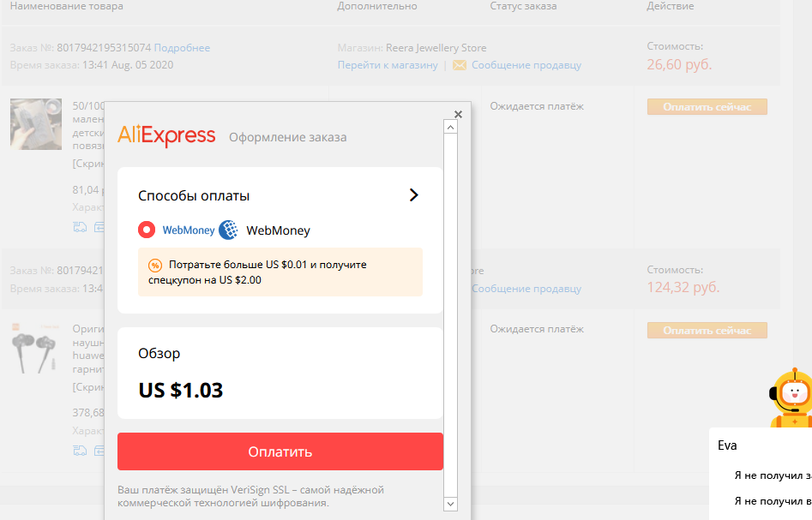This screenshot has height=520, width=812.
Task: Click Оплатить сейчас for 26,60 руб. order
Action: (707, 106)
